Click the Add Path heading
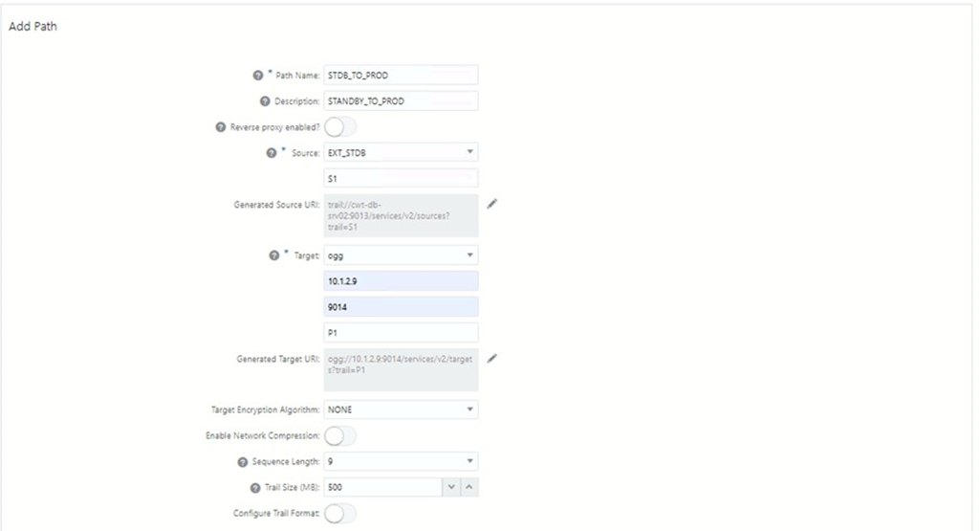The image size is (980, 531). 33,26
